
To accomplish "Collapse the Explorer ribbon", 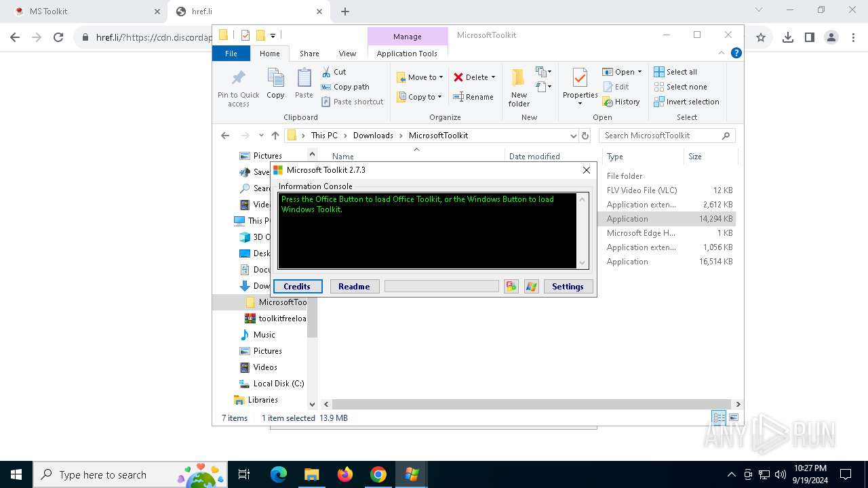I will pos(722,53).
